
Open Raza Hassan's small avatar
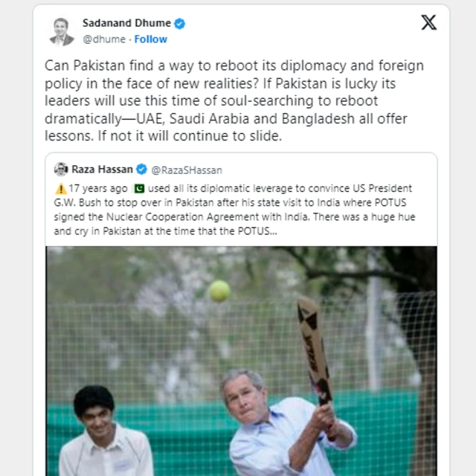tap(59, 170)
